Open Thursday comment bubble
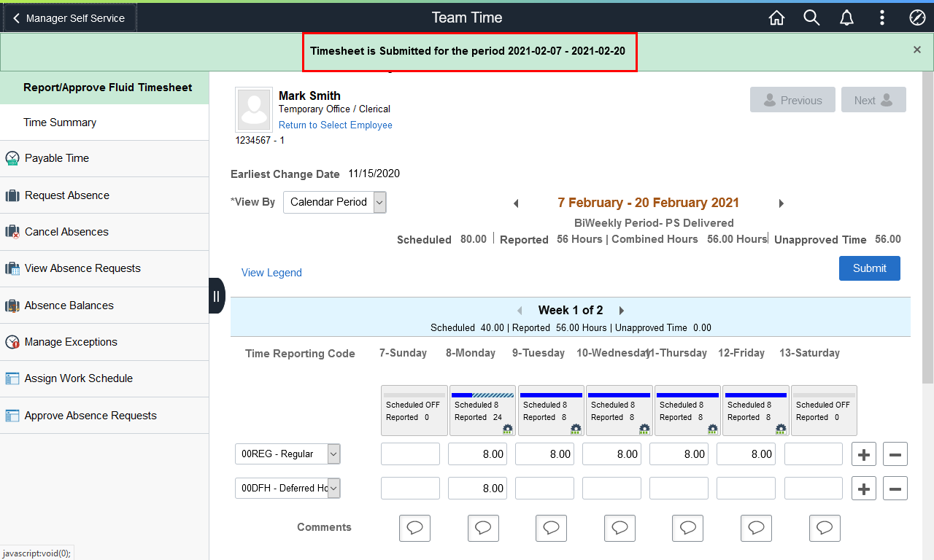The image size is (934, 560). [x=687, y=528]
